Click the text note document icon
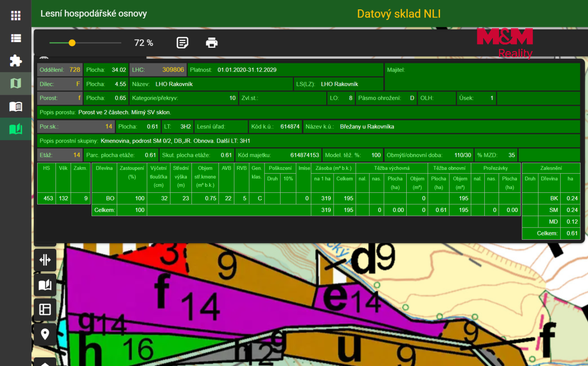588x366 pixels. pyautogui.click(x=183, y=42)
